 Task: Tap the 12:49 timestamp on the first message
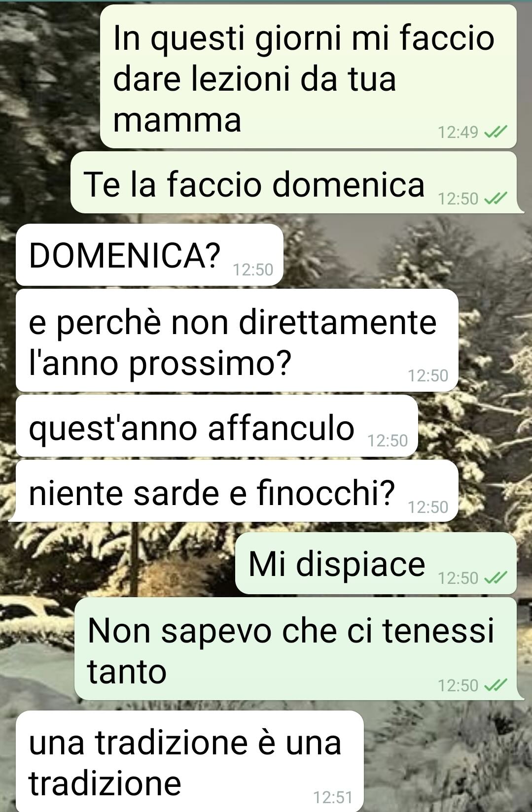point(458,132)
